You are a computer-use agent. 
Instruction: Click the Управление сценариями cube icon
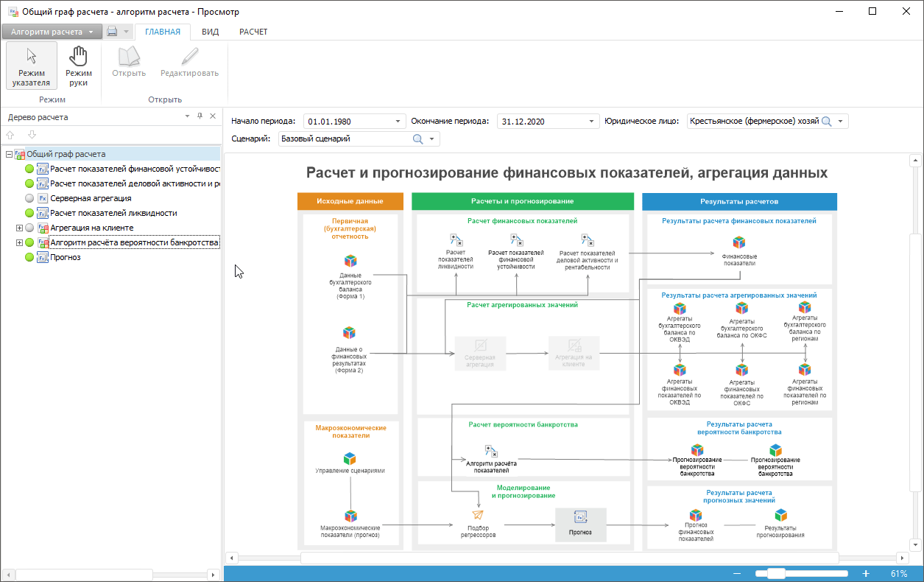pos(350,458)
